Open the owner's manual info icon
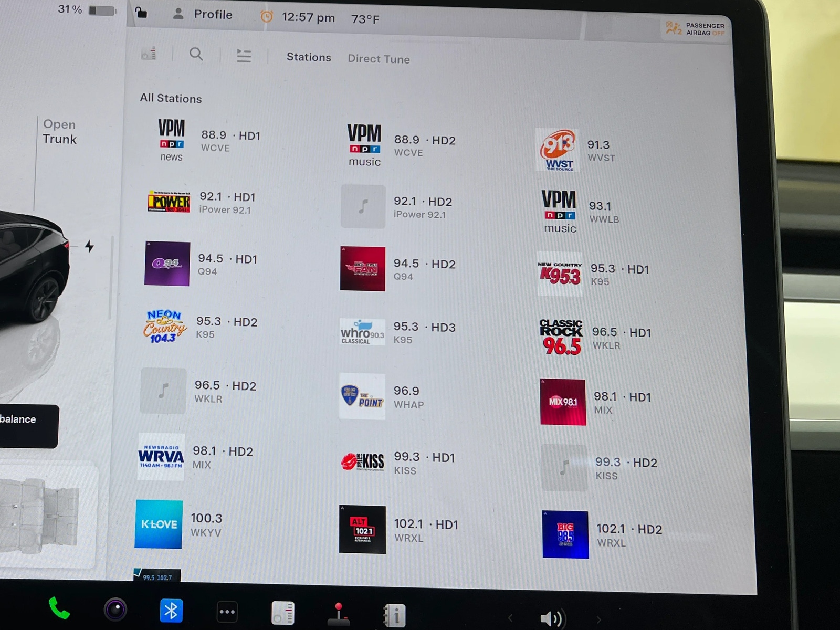 pos(395,615)
